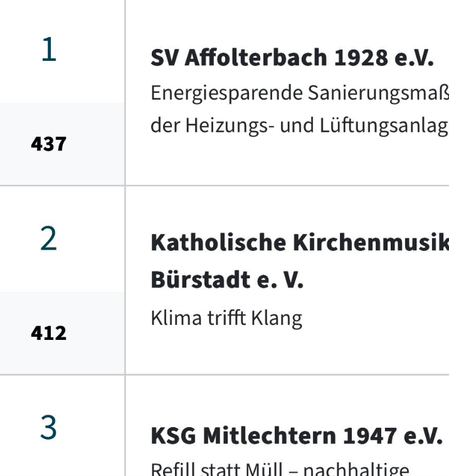Select the 'Klima trifft Klang' project text
This screenshot has width=449, height=476.
coord(226,318)
